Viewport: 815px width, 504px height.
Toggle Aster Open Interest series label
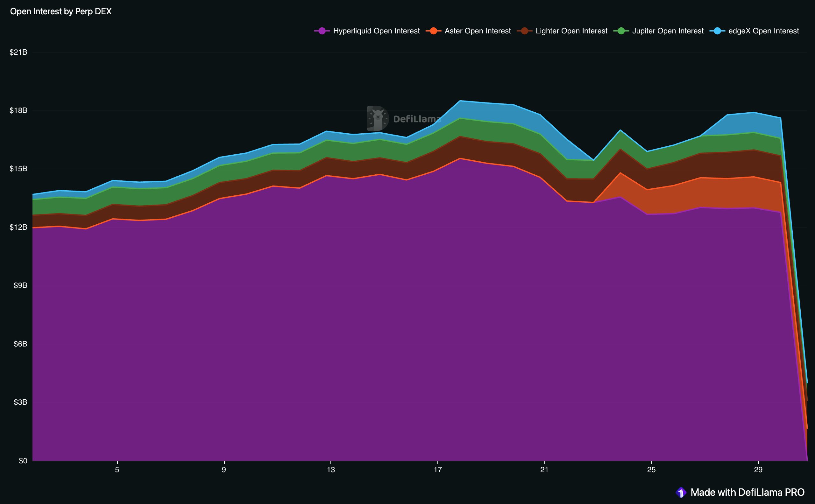point(478,31)
